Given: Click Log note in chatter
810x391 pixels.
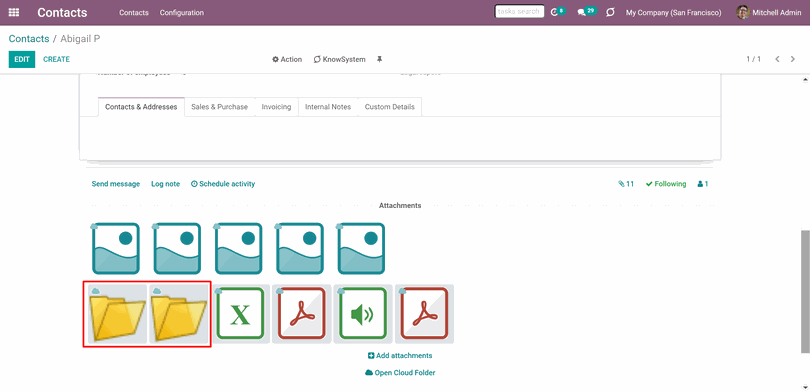Looking at the screenshot, I should point(165,184).
